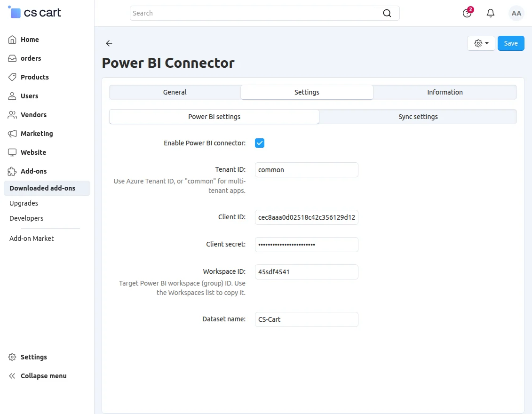
Task: Open Marketing in the sidebar
Action: tap(37, 134)
